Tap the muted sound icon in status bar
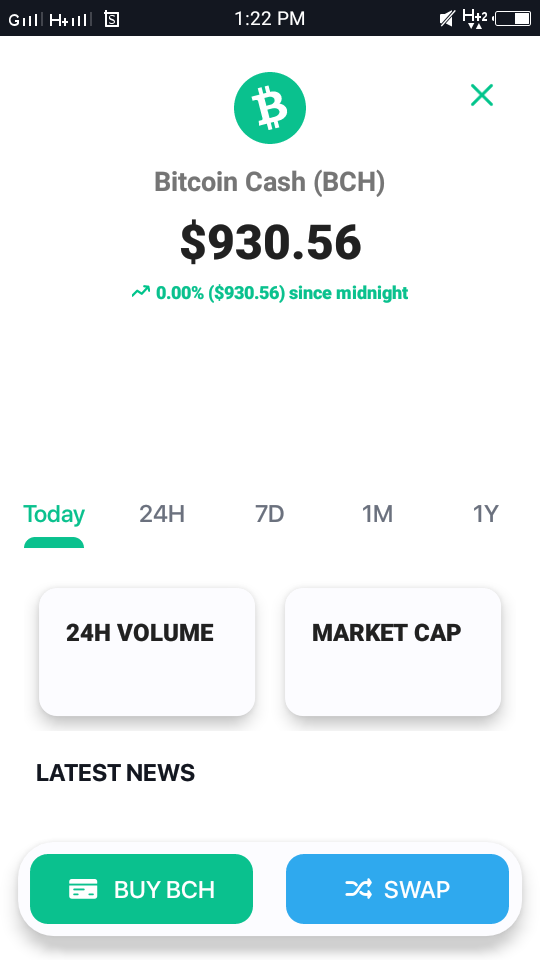This screenshot has width=540, height=960. tap(448, 18)
